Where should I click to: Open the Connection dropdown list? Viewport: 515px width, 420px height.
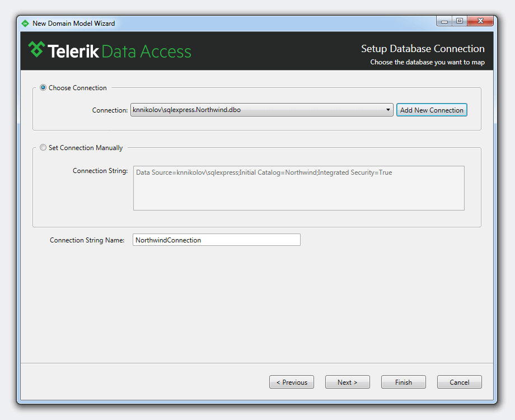click(x=262, y=110)
